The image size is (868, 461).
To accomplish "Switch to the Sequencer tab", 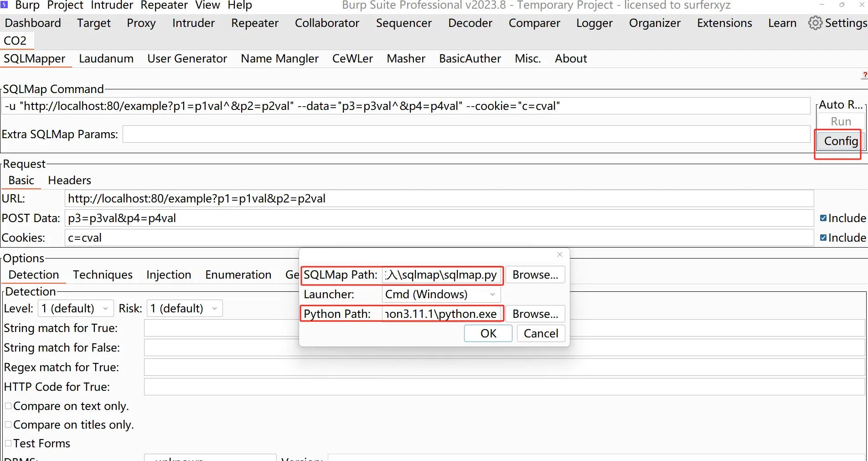I will tap(403, 23).
